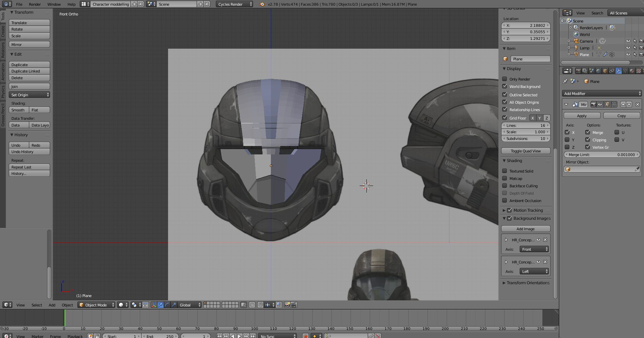The image size is (644, 338).
Task: Enable the Only Render checkbox
Action: pos(505,79)
